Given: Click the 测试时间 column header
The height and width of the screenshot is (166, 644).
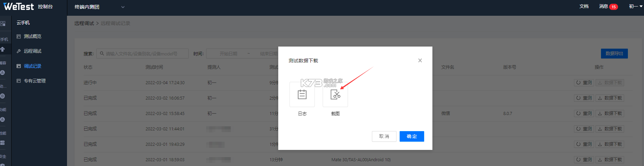Looking at the screenshot, I should (154, 67).
